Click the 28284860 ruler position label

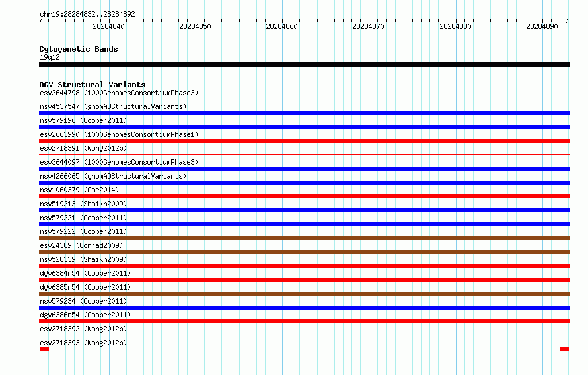coord(282,26)
